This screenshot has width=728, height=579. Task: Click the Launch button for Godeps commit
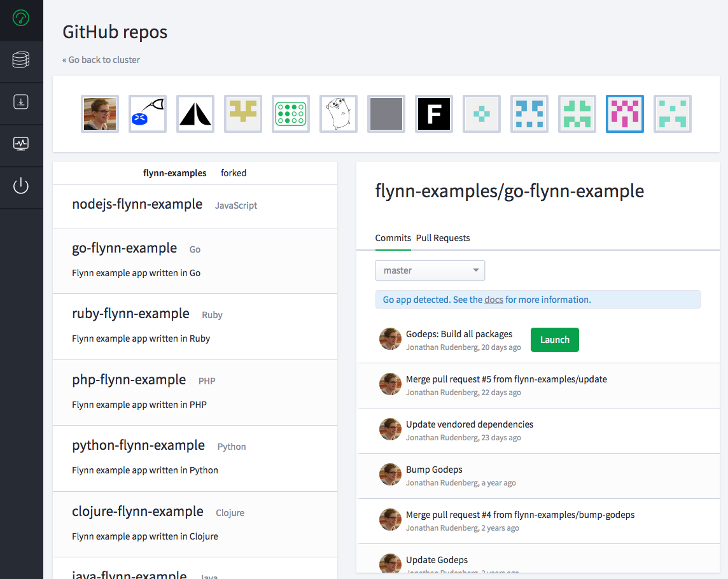click(554, 339)
